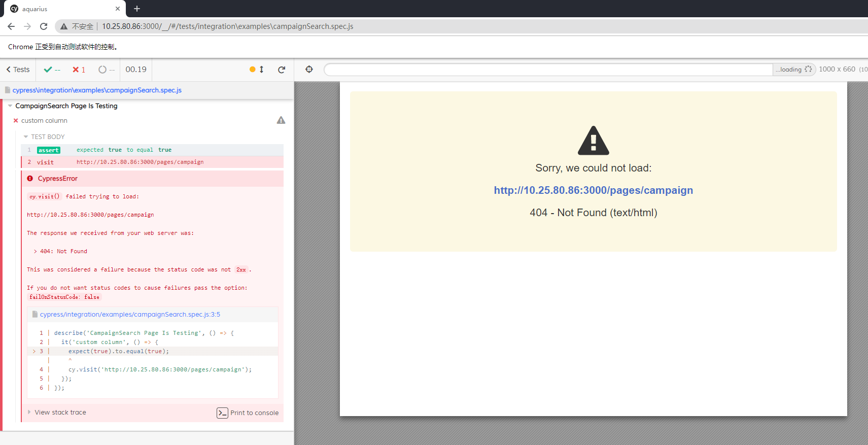Expand View stack trace
Screen dimensions: 868x445
pos(57,413)
